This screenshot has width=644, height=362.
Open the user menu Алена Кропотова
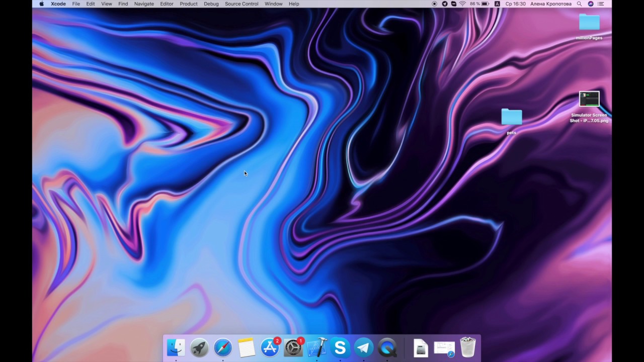(x=551, y=4)
